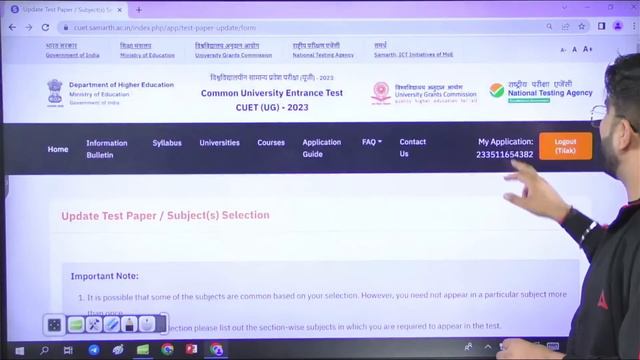This screenshot has width=640, height=360.
Task: Open the Chrome profile avatar
Action: click(x=618, y=26)
